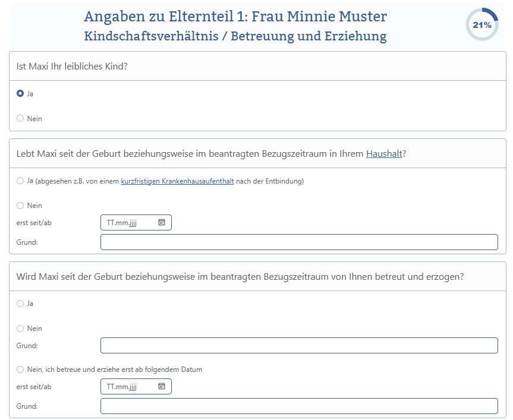Select Ja for Haushalt question
Viewport: 513px width, 420px height.
click(20, 181)
